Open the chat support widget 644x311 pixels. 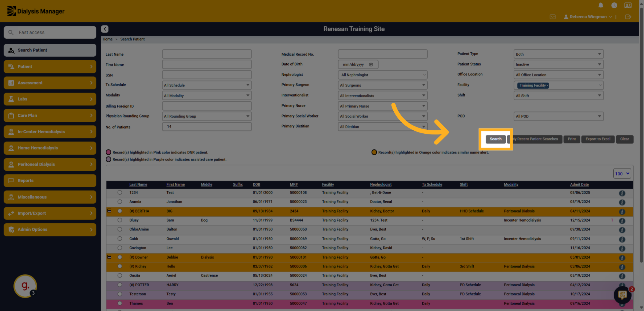(x=623, y=295)
